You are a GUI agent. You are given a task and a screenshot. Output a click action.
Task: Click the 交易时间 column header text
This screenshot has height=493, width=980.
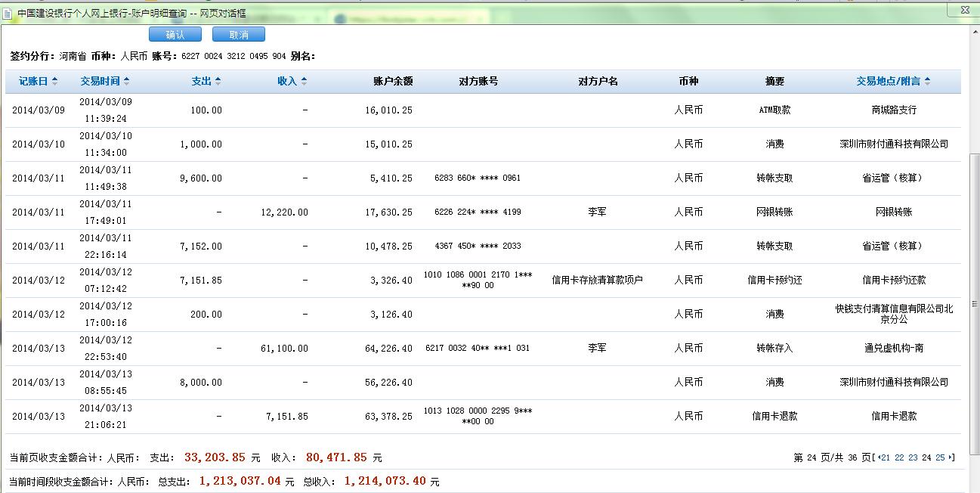tap(100, 82)
